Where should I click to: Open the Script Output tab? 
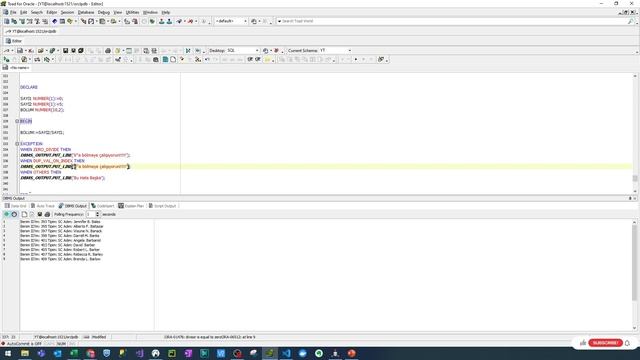click(x=162, y=206)
